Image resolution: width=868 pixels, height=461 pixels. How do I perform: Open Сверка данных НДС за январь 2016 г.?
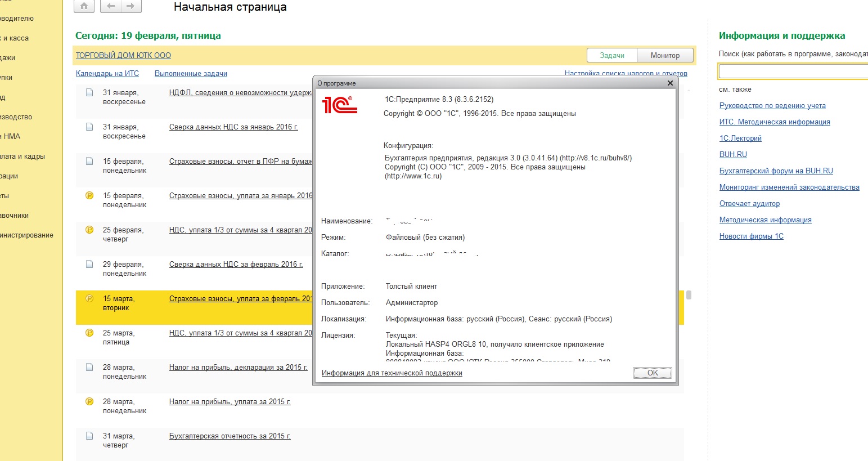(233, 127)
